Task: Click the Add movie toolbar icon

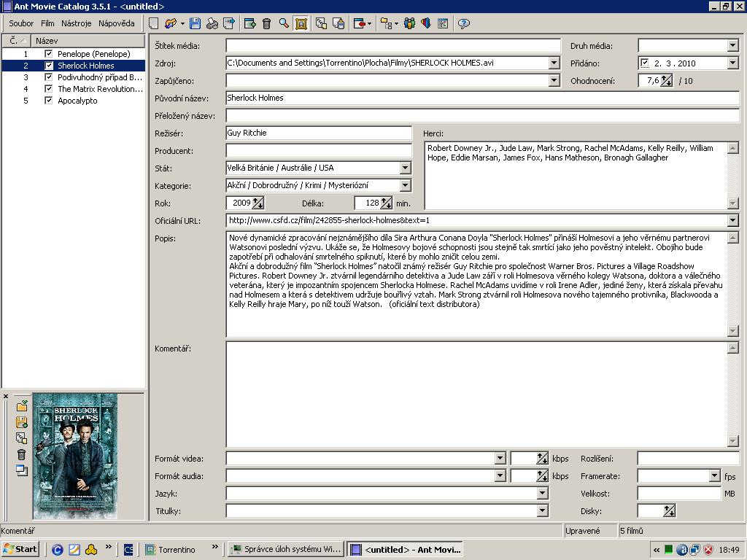Action: (x=249, y=24)
